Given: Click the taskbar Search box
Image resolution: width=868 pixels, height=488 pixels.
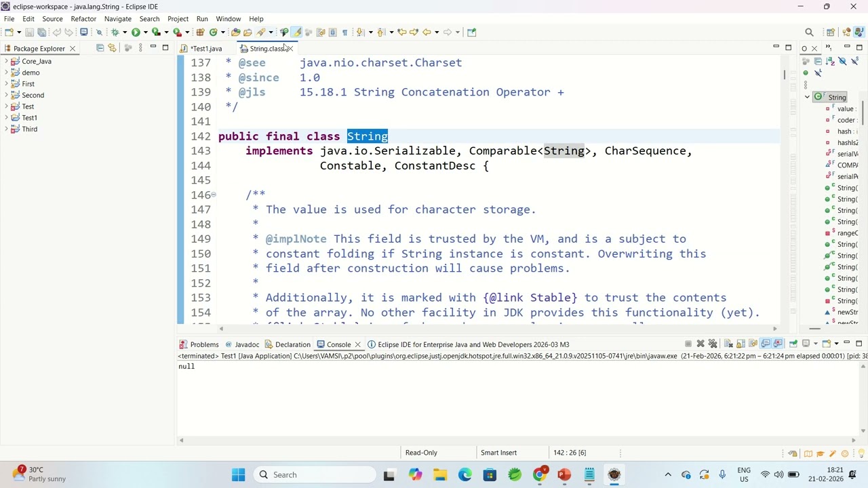Looking at the screenshot, I should (x=315, y=474).
